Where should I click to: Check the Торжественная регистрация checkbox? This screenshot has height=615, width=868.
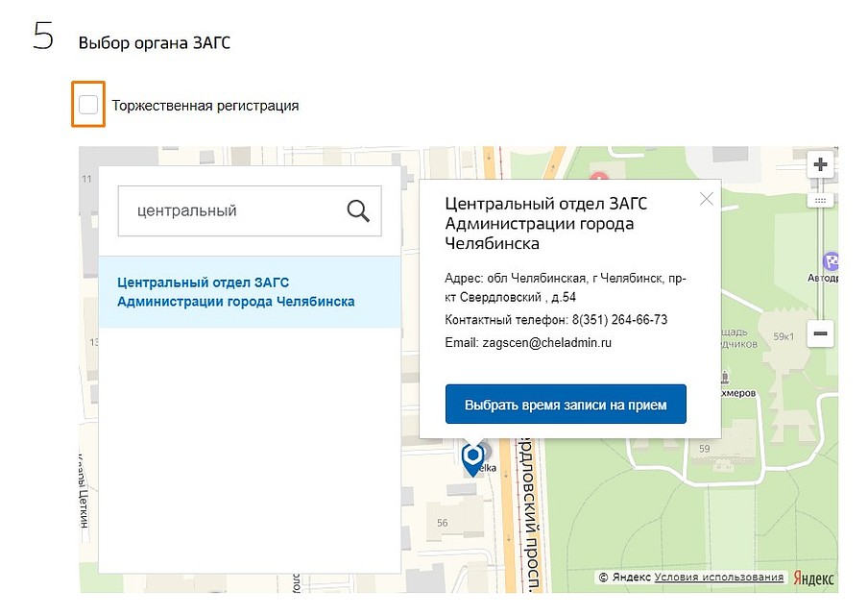pyautogui.click(x=88, y=105)
